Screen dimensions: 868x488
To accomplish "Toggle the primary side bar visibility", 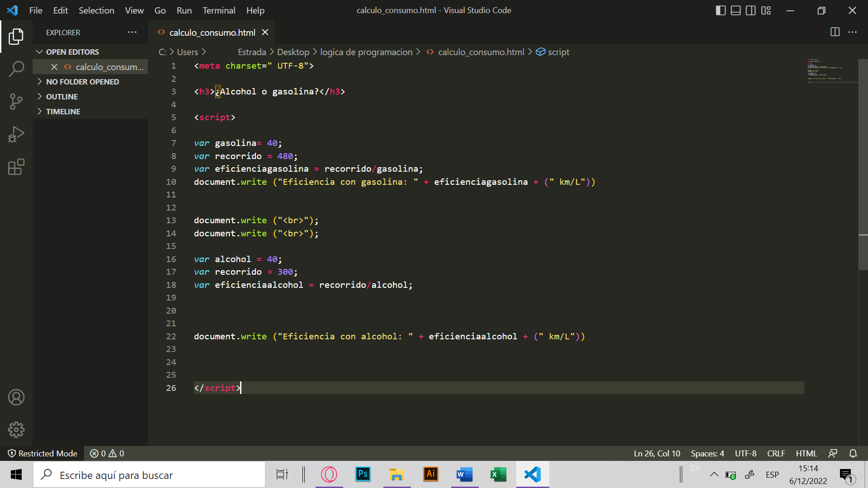I will (x=721, y=10).
